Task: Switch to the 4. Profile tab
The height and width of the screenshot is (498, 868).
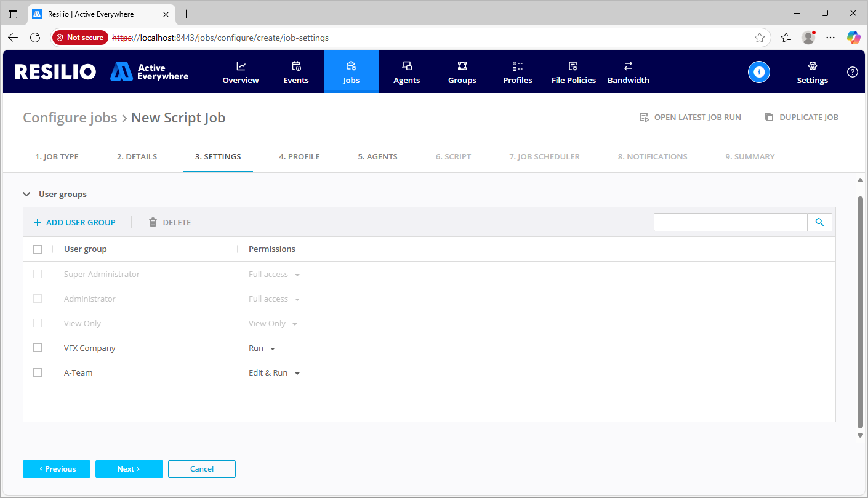Action: click(299, 156)
